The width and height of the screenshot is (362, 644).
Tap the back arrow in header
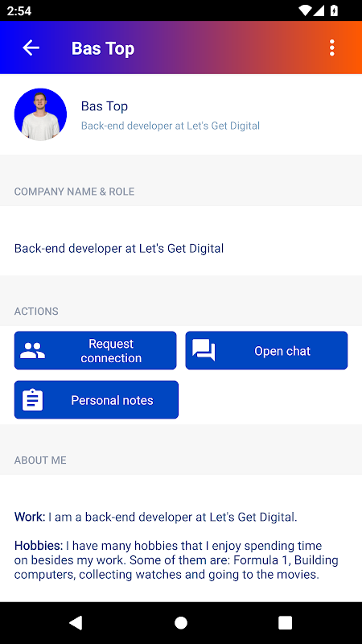[31, 48]
